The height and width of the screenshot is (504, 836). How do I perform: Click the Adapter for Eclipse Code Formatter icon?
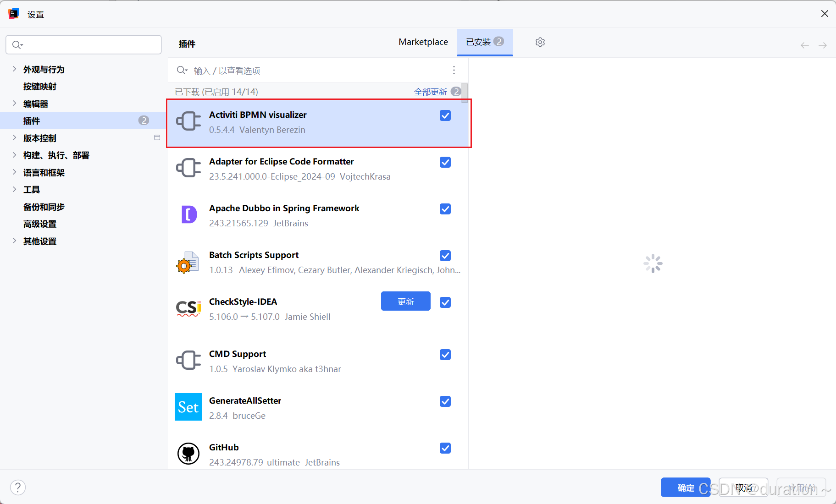coord(188,168)
